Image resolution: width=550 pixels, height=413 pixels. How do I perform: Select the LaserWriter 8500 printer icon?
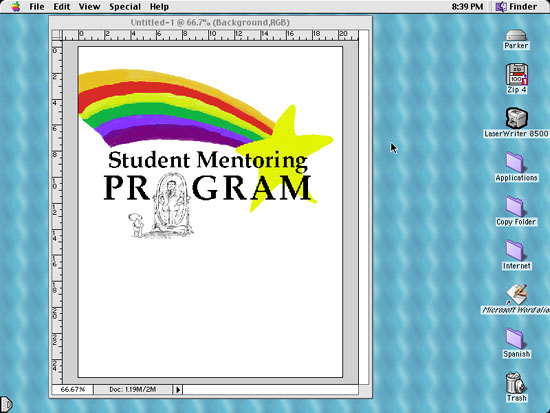pyautogui.click(x=516, y=118)
